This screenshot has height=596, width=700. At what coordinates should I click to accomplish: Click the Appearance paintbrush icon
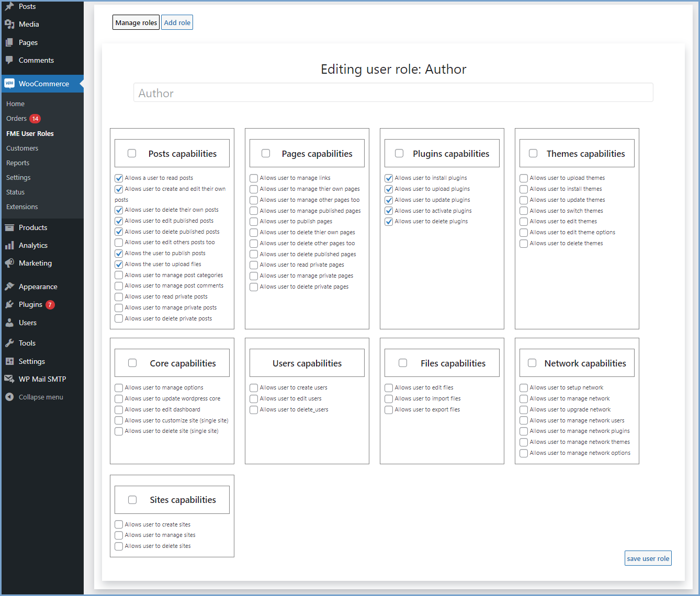click(x=9, y=286)
